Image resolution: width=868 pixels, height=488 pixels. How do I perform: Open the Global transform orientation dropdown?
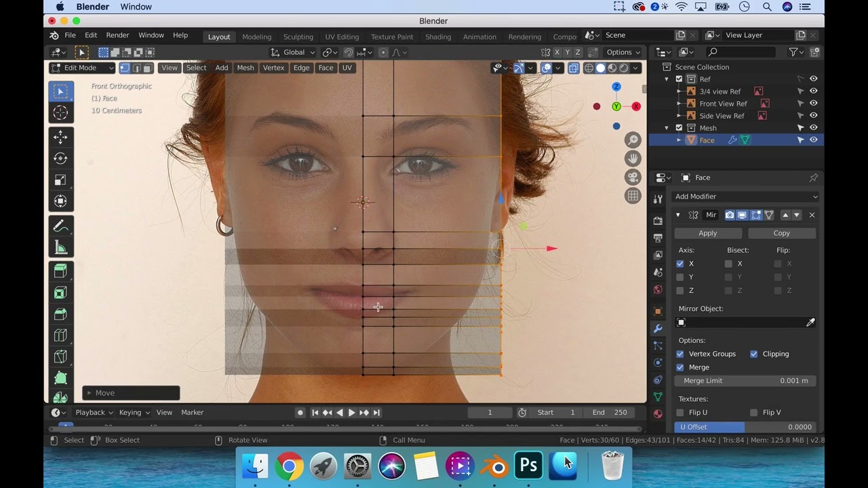(293, 52)
